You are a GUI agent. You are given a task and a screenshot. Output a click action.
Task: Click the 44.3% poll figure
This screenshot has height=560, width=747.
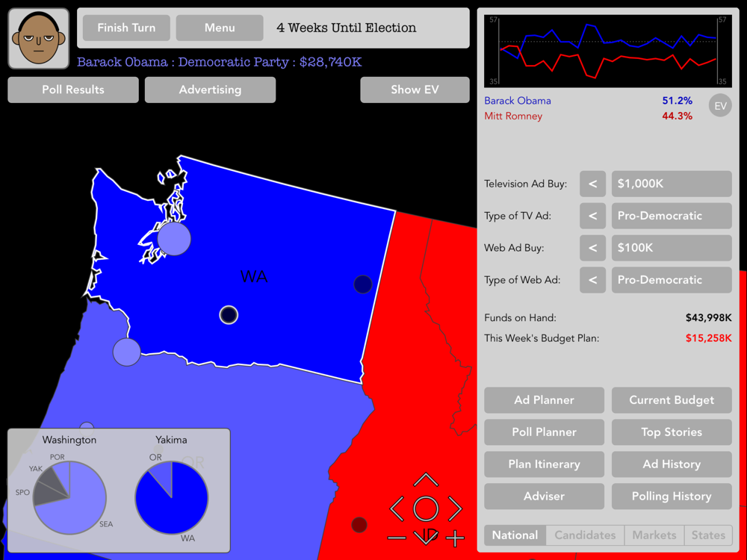pyautogui.click(x=677, y=116)
